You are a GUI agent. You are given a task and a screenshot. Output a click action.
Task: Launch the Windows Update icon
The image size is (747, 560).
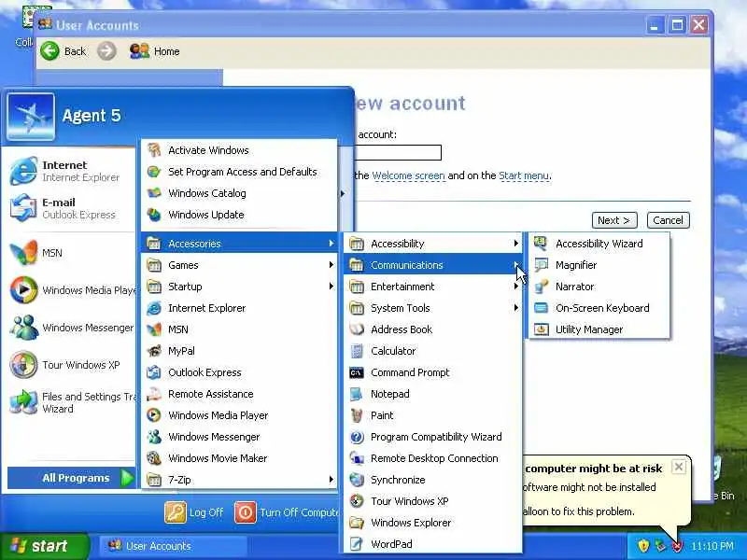click(x=154, y=215)
